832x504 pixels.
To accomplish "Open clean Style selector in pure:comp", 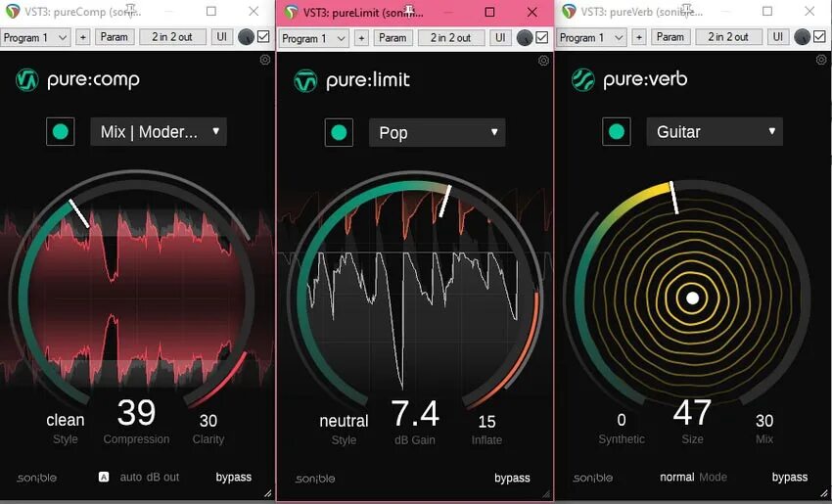I will point(66,420).
